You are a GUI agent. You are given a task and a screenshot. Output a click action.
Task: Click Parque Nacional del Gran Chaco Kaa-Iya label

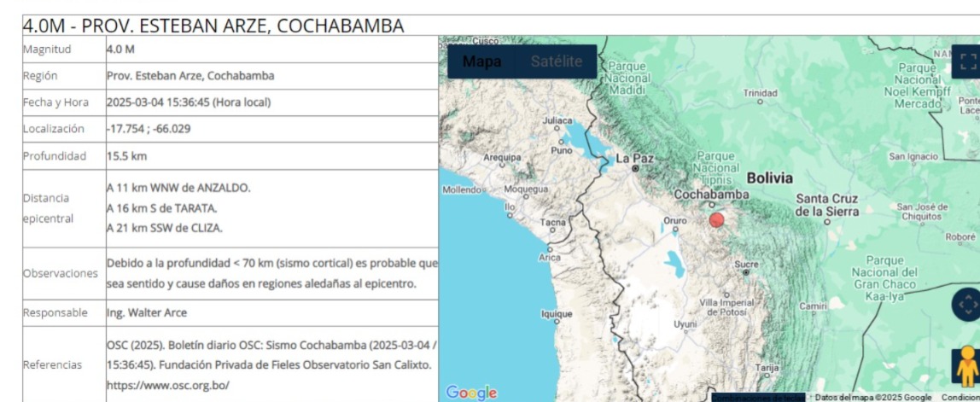point(886,278)
